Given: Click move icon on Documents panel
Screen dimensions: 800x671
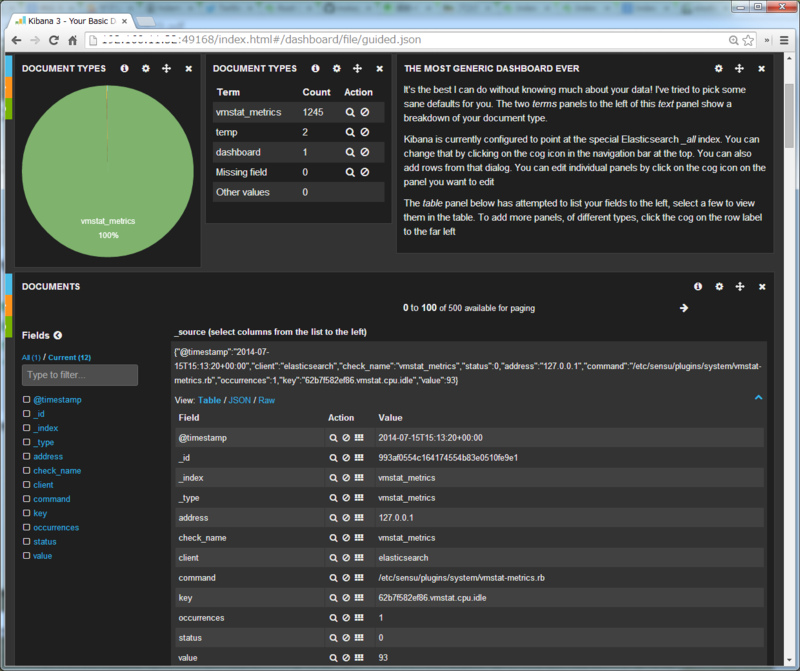Looking at the screenshot, I should point(740,286).
